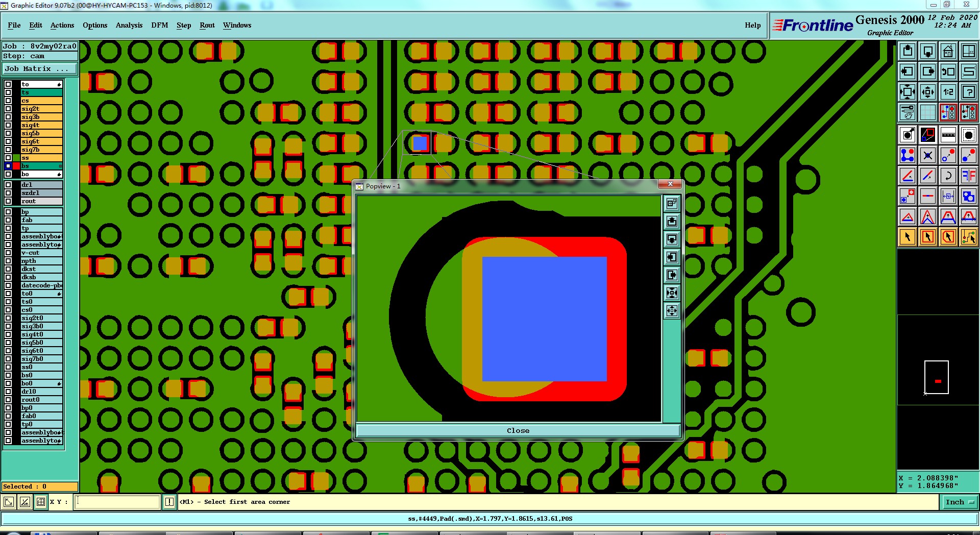This screenshot has height=535, width=980.
Task: Choose the polygon select cursor
Action: [948, 237]
